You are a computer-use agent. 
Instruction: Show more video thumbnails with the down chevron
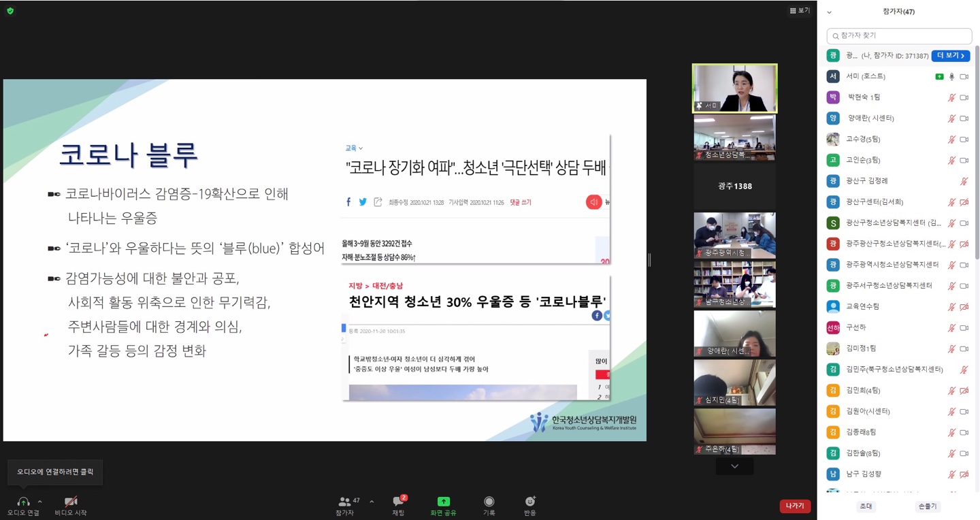[734, 466]
